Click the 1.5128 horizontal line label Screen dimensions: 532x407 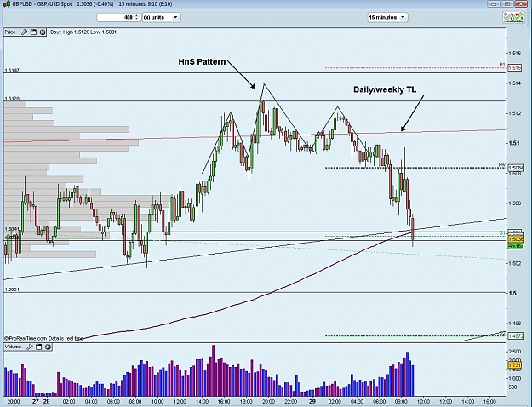12,99
